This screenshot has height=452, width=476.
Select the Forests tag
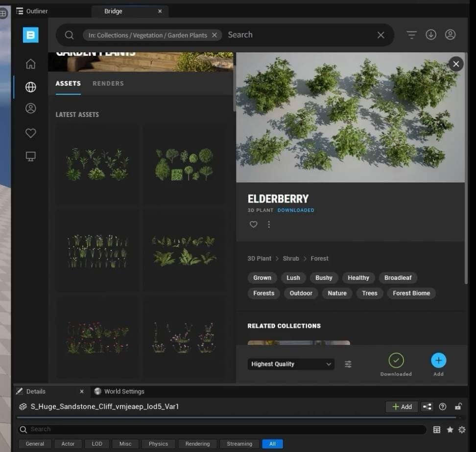pyautogui.click(x=264, y=293)
